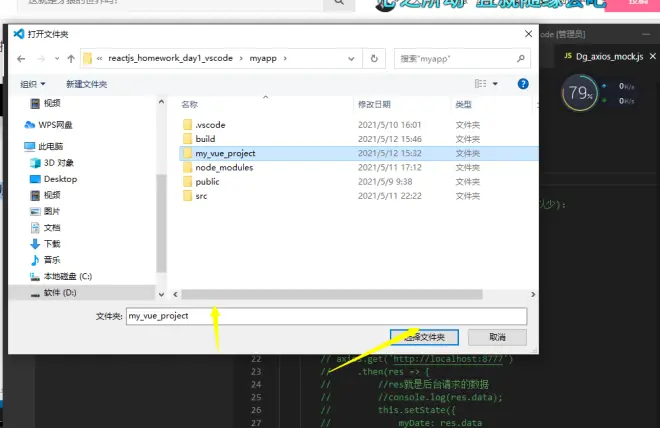
Task: Click the 文件夹 folder name input field
Action: click(x=326, y=316)
